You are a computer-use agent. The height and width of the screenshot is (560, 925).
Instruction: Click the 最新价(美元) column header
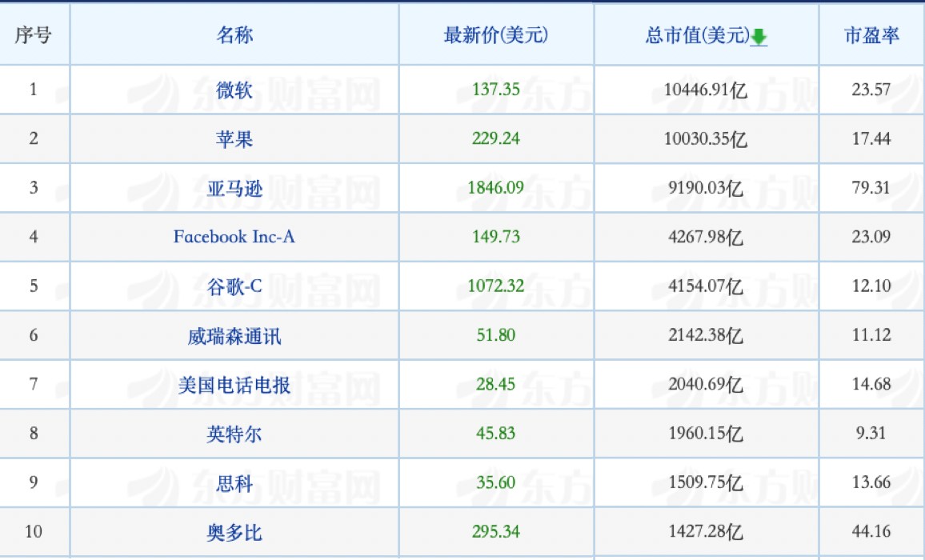tap(495, 35)
